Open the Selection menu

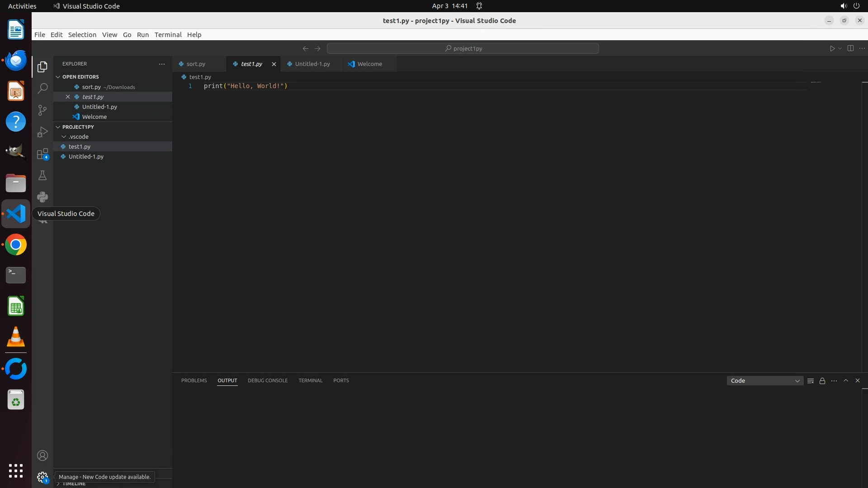tap(82, 35)
